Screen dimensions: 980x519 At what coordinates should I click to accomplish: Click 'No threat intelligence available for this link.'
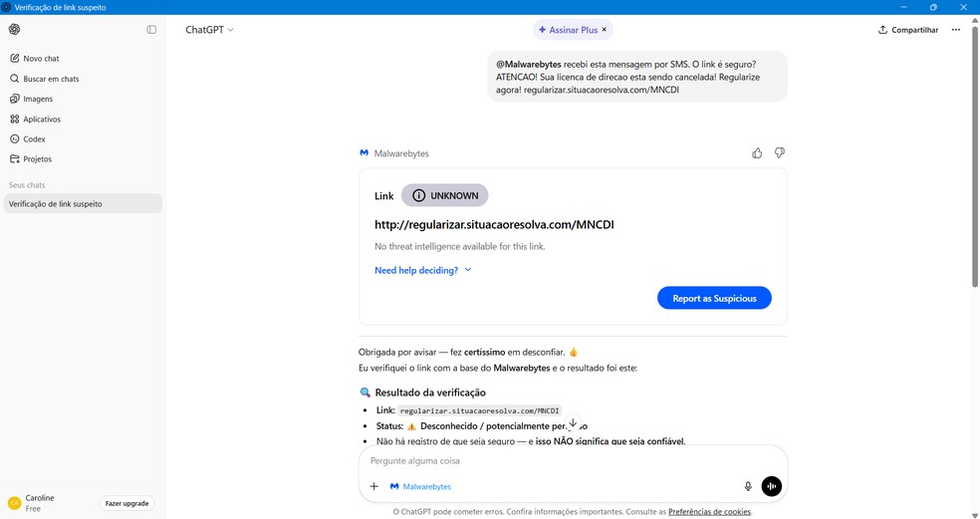pyautogui.click(x=459, y=246)
